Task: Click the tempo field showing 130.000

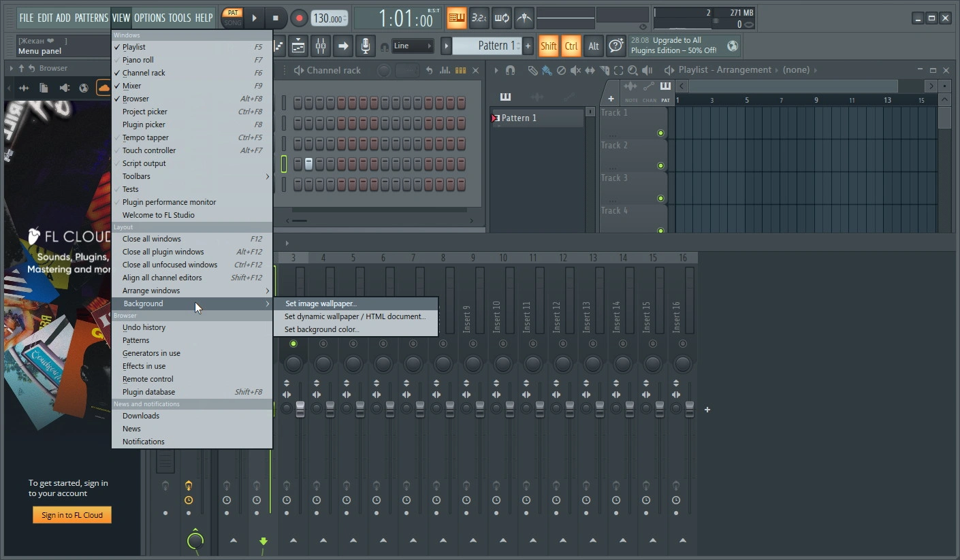Action: 329,18
